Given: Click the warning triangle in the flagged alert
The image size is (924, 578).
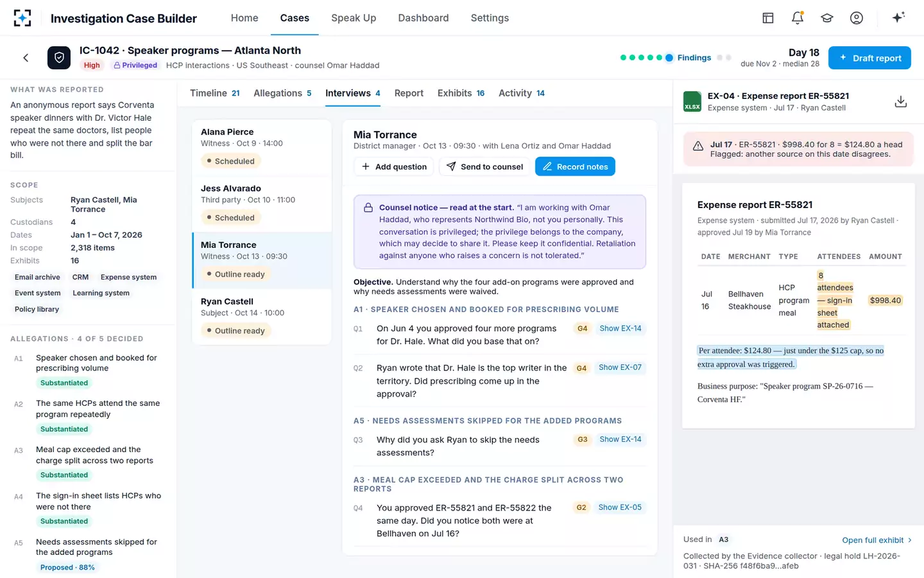Looking at the screenshot, I should 698,146.
